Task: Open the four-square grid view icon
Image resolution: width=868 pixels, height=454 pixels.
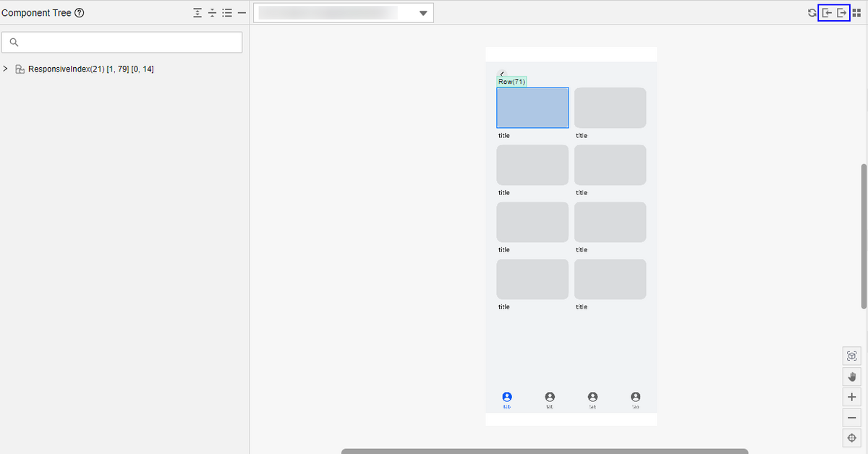Action: (856, 13)
